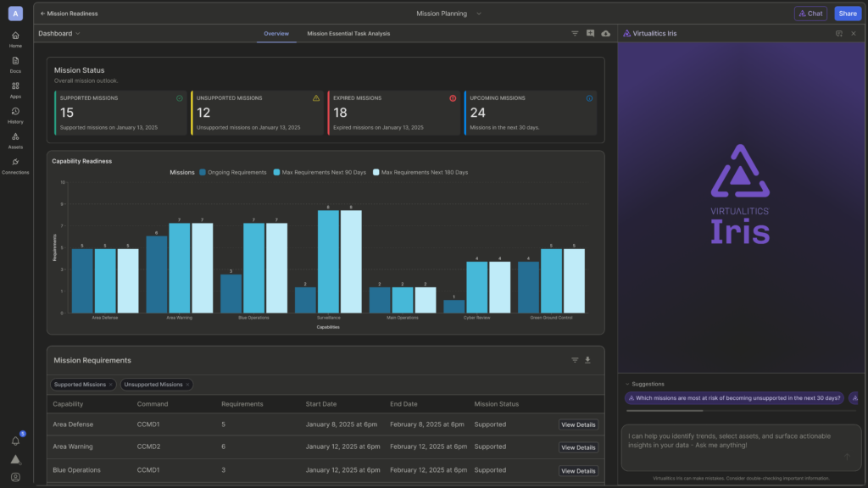
Task: Click the Expired Missions alert icon
Action: point(453,98)
